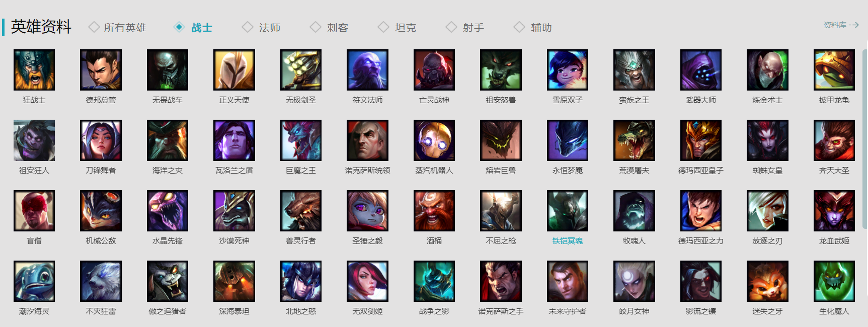This screenshot has height=327, width=868.
Task: Click the highlighted 铁铠冥魂 name link
Action: point(568,241)
